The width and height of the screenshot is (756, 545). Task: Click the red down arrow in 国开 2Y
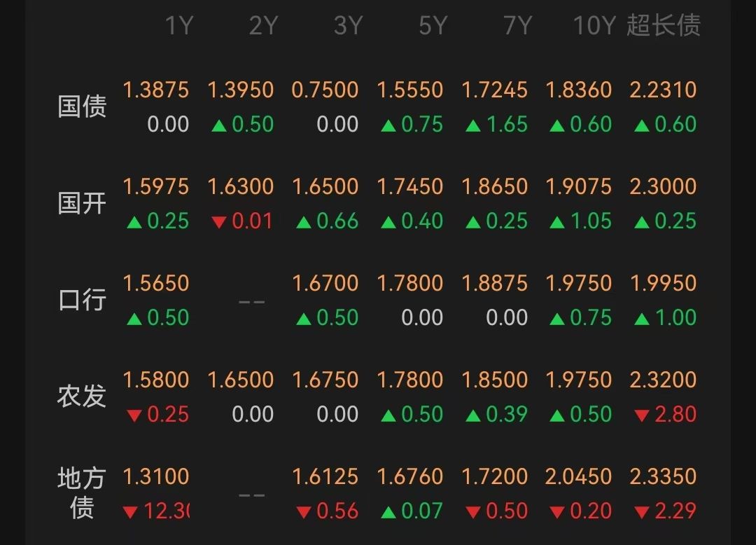218,223
